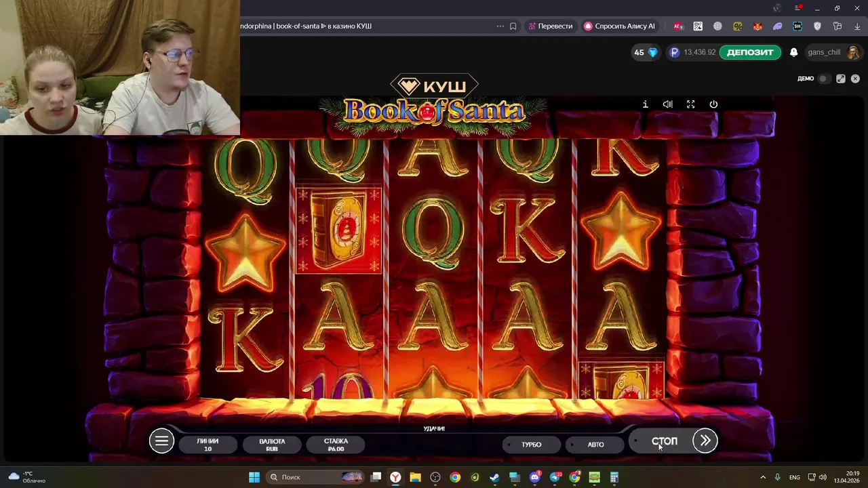This screenshot has height=488, width=868.
Task: Click the green ДЕПОЗИТ button
Action: (x=750, y=52)
